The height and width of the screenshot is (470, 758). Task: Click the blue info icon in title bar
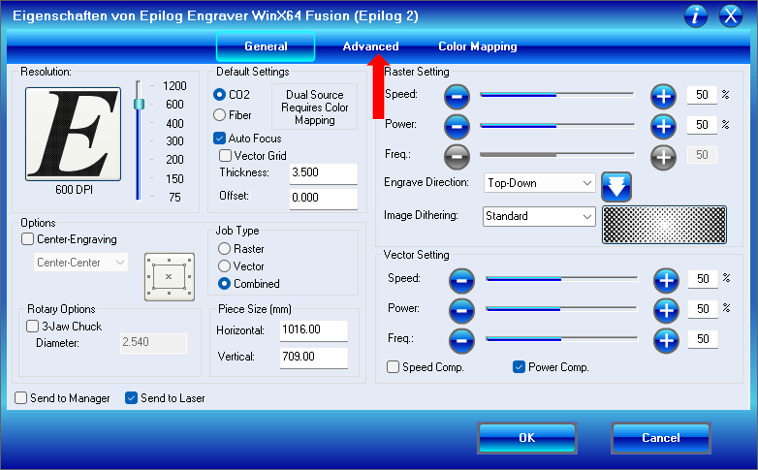(697, 15)
